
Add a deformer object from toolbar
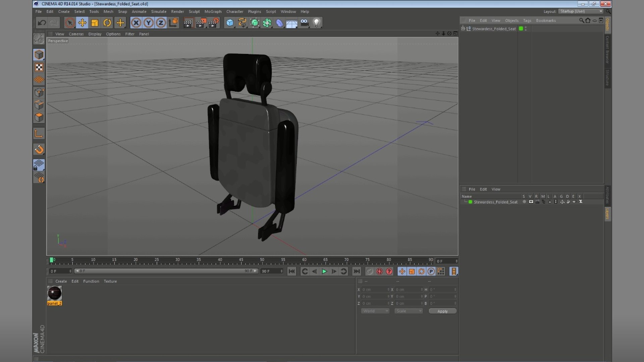(279, 23)
